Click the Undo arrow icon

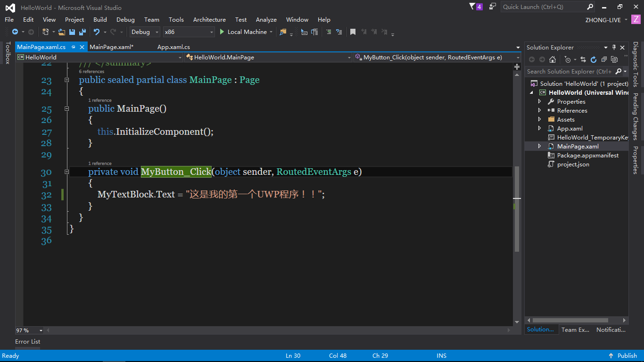(x=97, y=32)
